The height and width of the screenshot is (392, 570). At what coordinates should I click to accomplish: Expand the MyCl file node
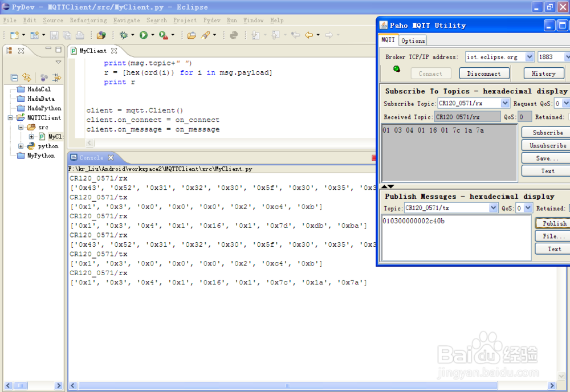tap(31, 137)
